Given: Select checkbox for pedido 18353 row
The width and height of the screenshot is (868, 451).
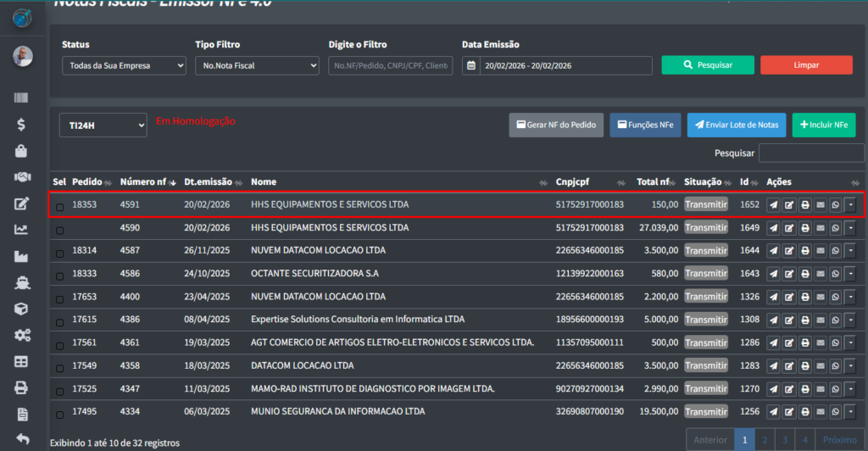Looking at the screenshot, I should point(59,206).
